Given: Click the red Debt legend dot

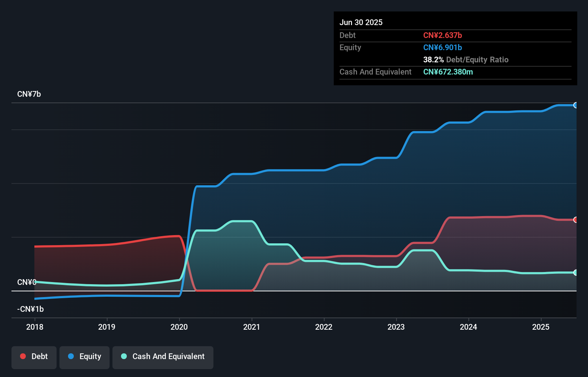Looking at the screenshot, I should tap(23, 356).
